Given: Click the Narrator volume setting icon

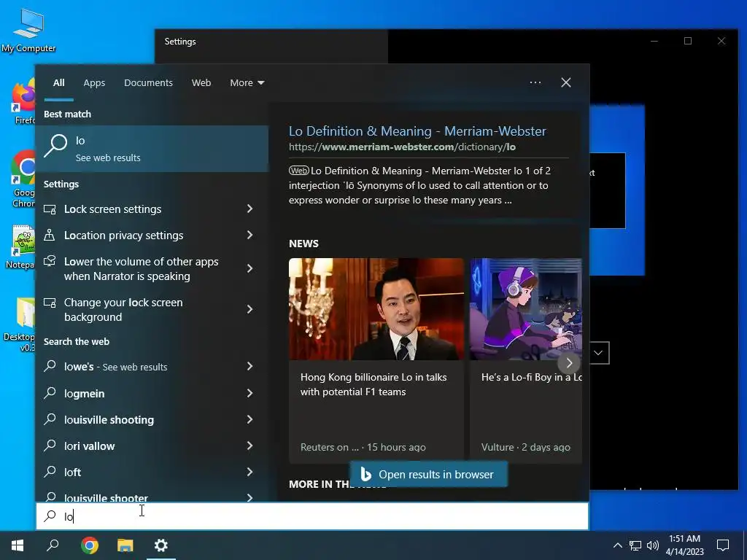Looking at the screenshot, I should point(50,262).
